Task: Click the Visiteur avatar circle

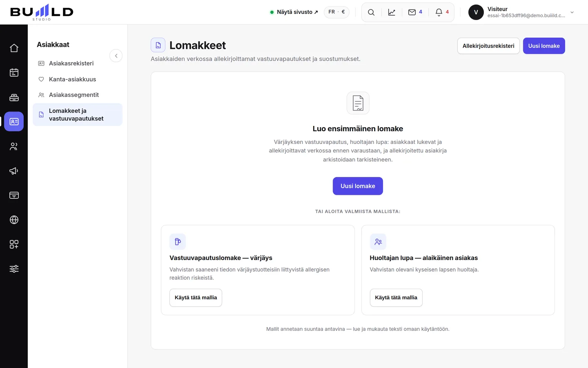Action: click(476, 12)
